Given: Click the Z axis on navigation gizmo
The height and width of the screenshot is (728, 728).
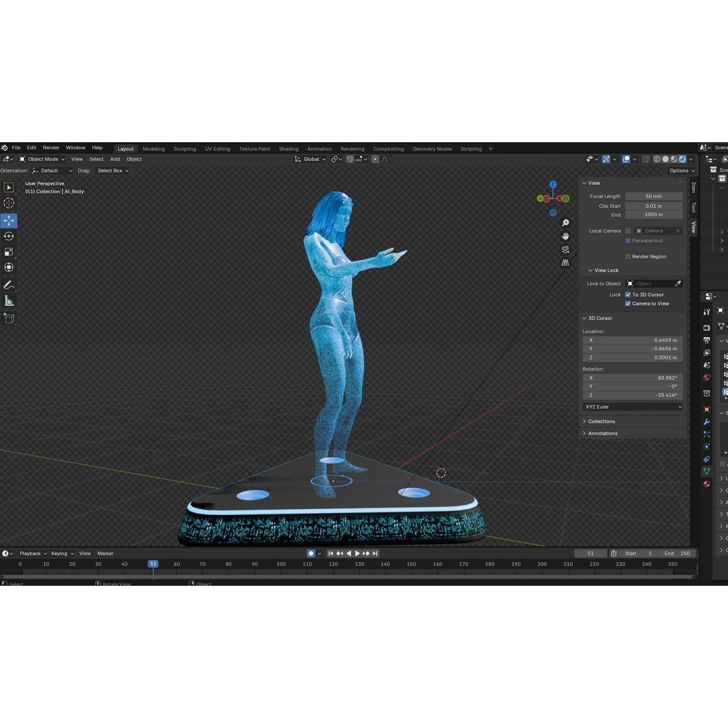Looking at the screenshot, I should pos(553,184).
